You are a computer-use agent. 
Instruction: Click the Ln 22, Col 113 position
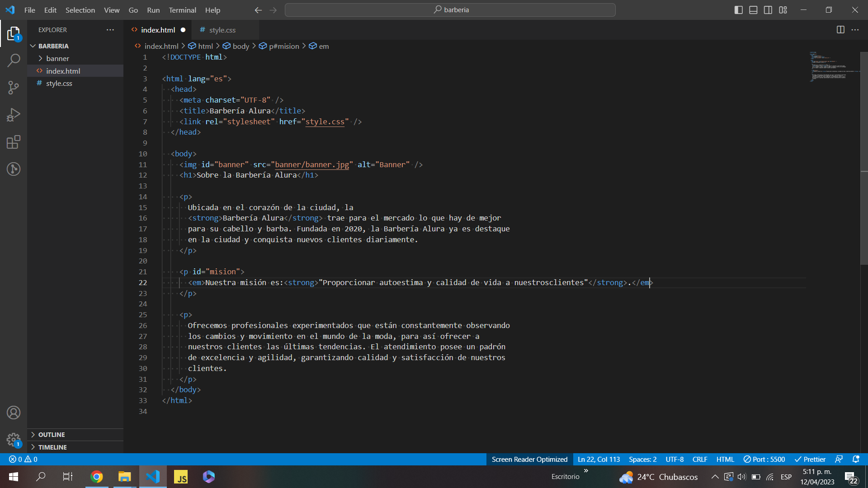click(599, 459)
